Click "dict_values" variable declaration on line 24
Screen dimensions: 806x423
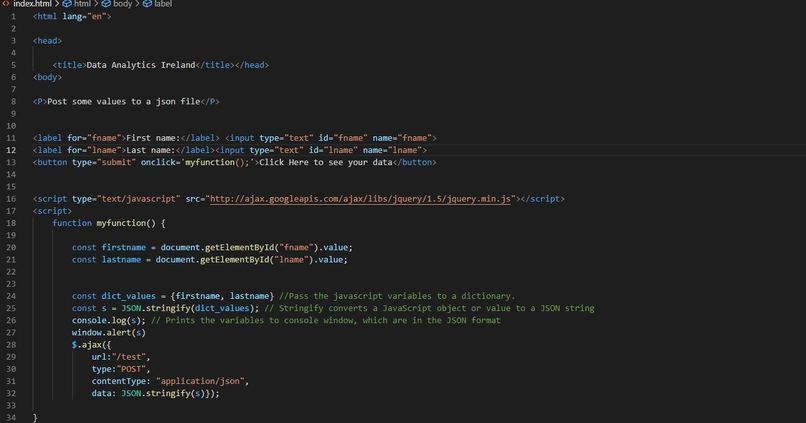(128, 296)
